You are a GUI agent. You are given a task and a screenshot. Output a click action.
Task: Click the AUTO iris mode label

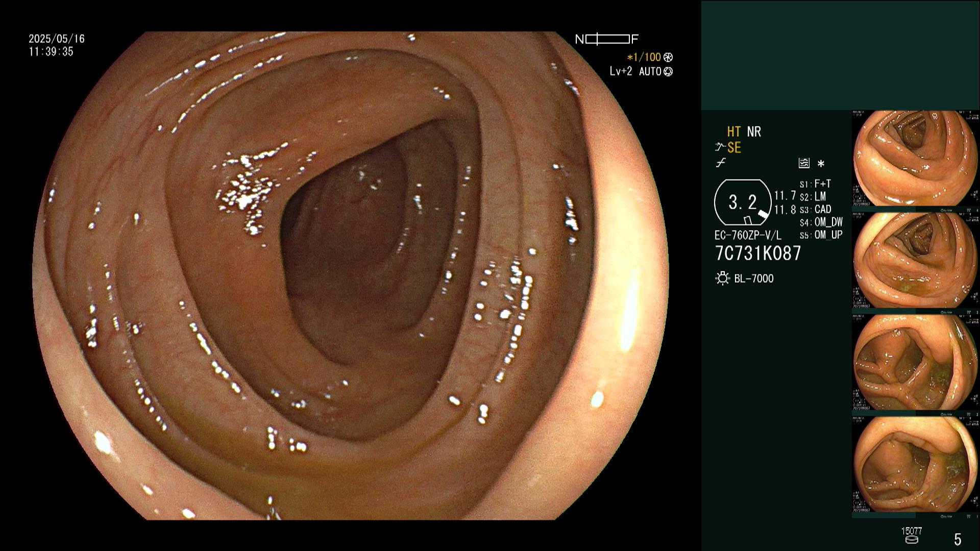650,71
